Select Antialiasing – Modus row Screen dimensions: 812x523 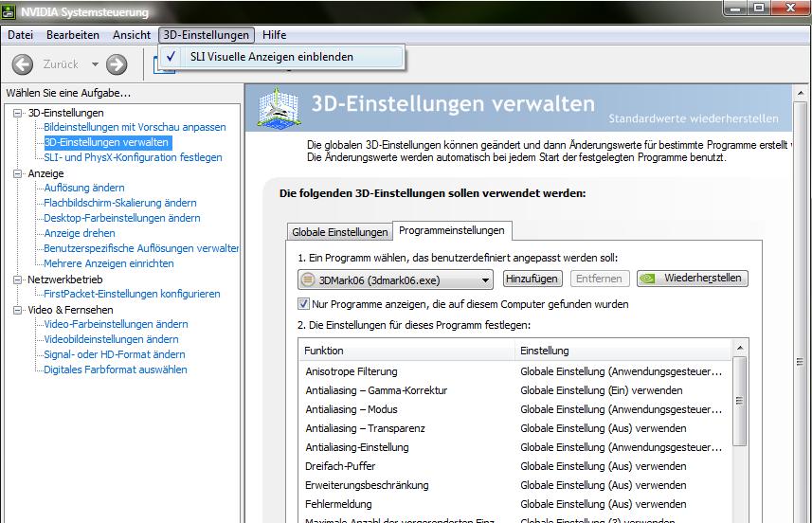515,409
